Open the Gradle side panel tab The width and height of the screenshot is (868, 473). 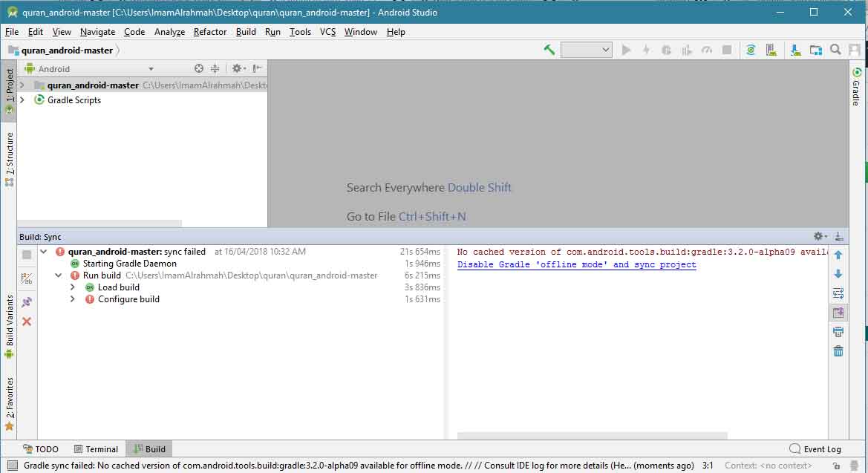856,86
